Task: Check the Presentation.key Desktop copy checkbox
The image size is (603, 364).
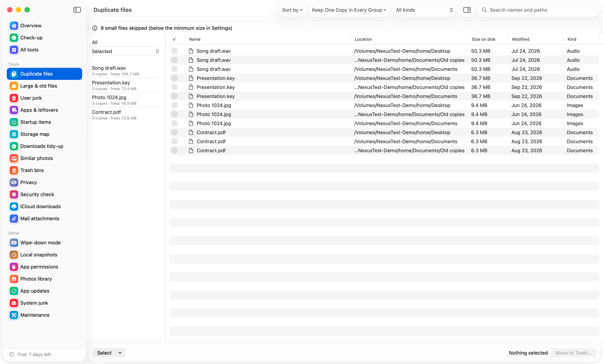Action: (x=174, y=78)
